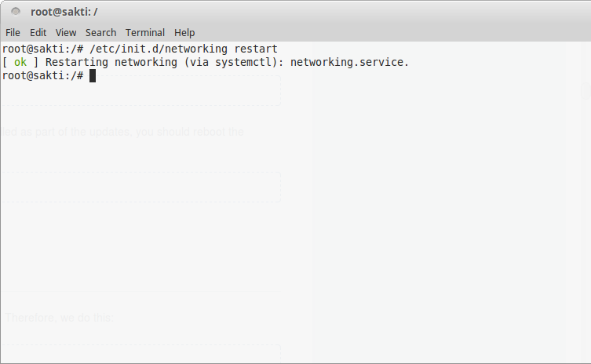Open the Terminal menu

coord(145,33)
